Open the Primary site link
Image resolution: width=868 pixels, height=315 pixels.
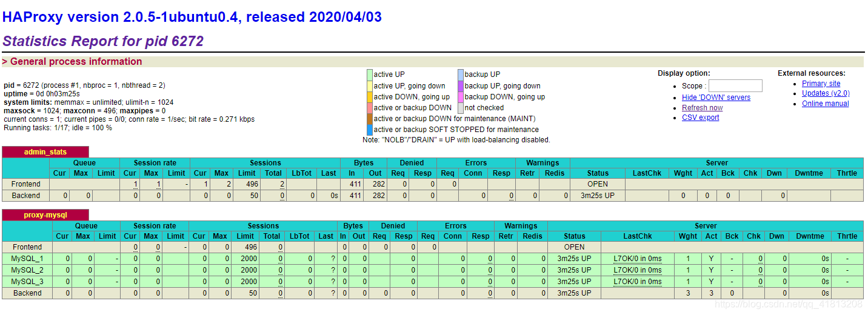(821, 84)
